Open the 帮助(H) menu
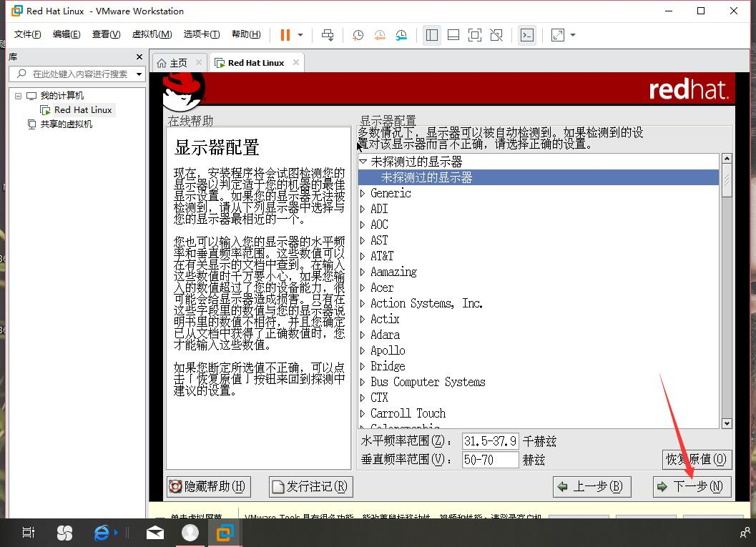Screen dimensions: 756x547 tap(246, 34)
